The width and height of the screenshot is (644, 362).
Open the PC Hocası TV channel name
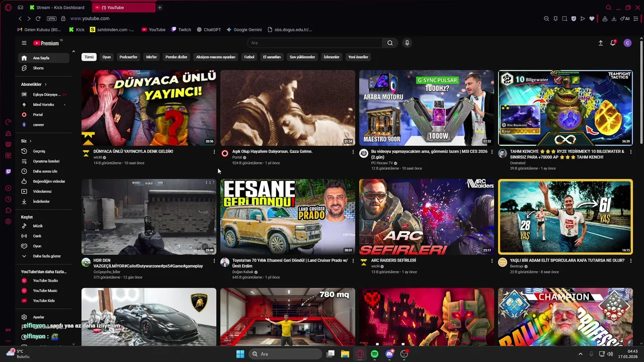382,163
